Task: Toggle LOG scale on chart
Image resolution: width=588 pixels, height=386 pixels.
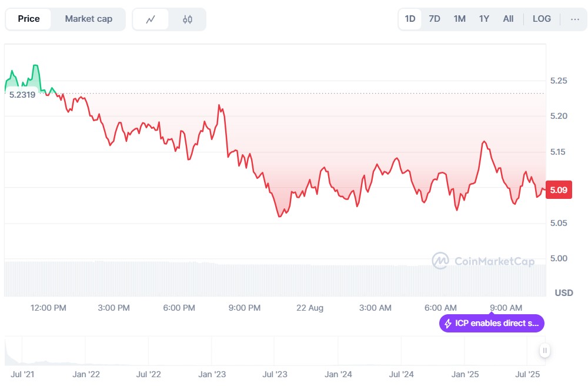Action: (x=542, y=19)
